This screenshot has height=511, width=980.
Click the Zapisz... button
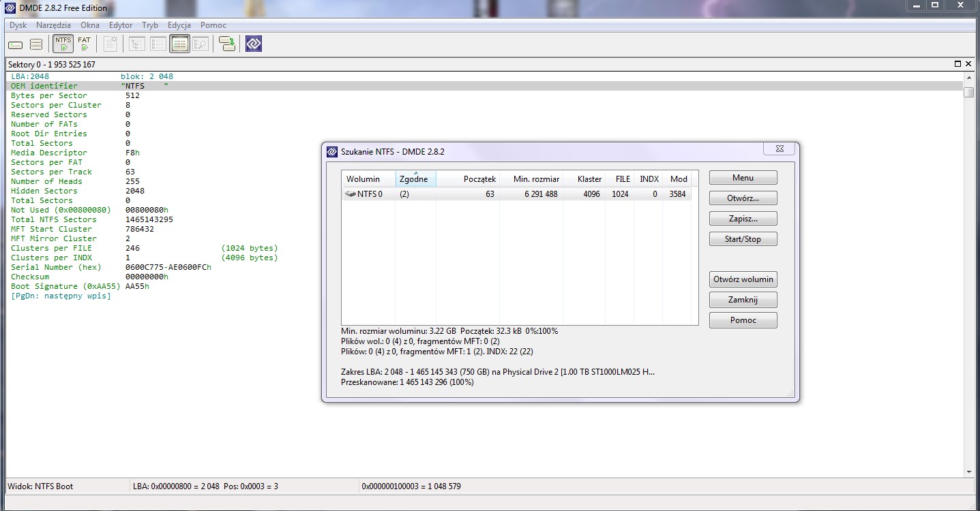tap(743, 219)
